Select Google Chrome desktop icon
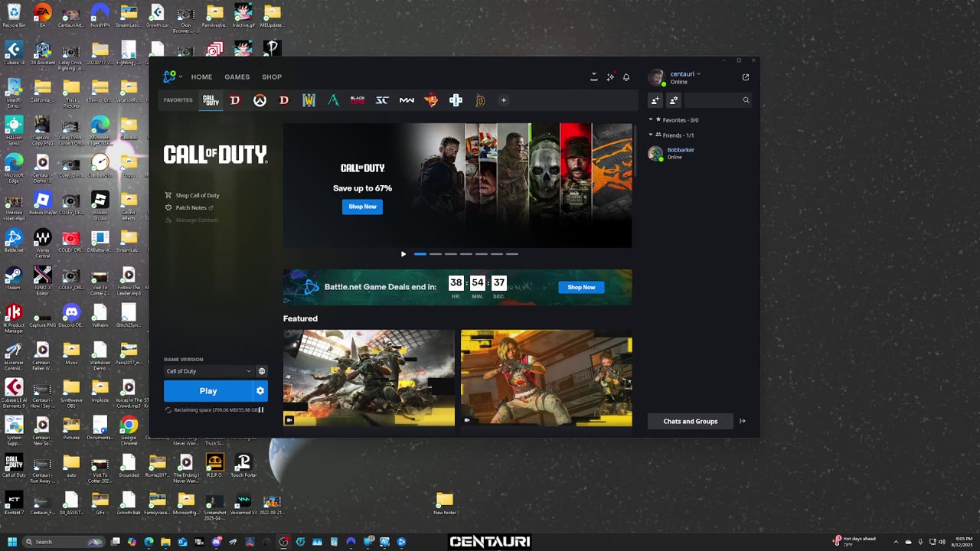980x551 pixels. (129, 428)
